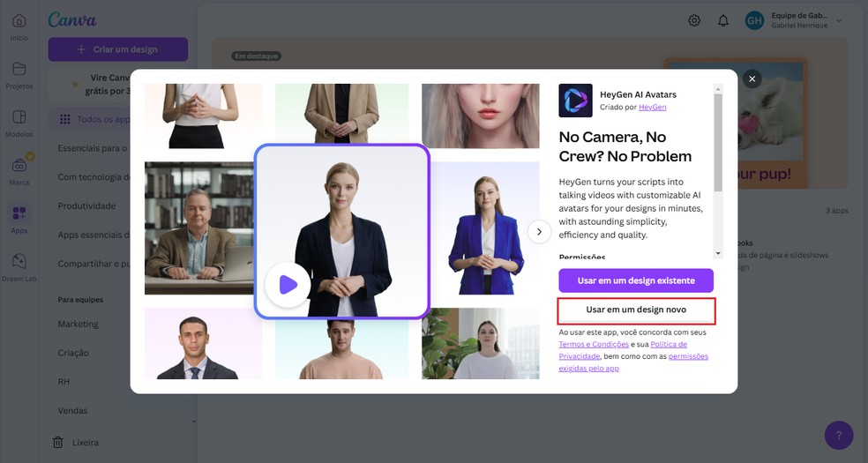Click Usar em um design existente
This screenshot has width=868, height=463.
(x=636, y=280)
